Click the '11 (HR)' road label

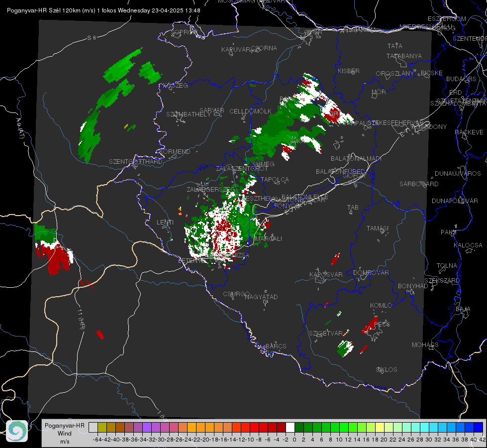82,319
